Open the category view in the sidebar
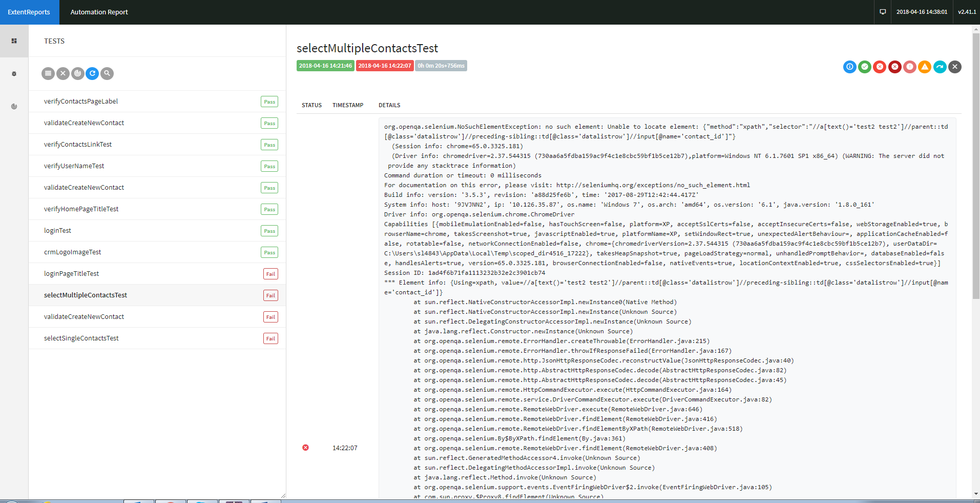Viewport: 980px width, 503px height. click(14, 107)
